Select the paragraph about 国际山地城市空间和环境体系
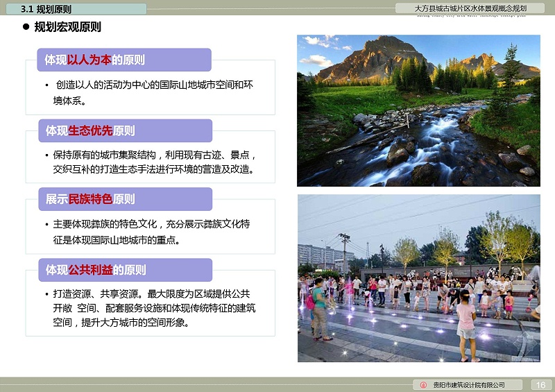 coord(153,93)
